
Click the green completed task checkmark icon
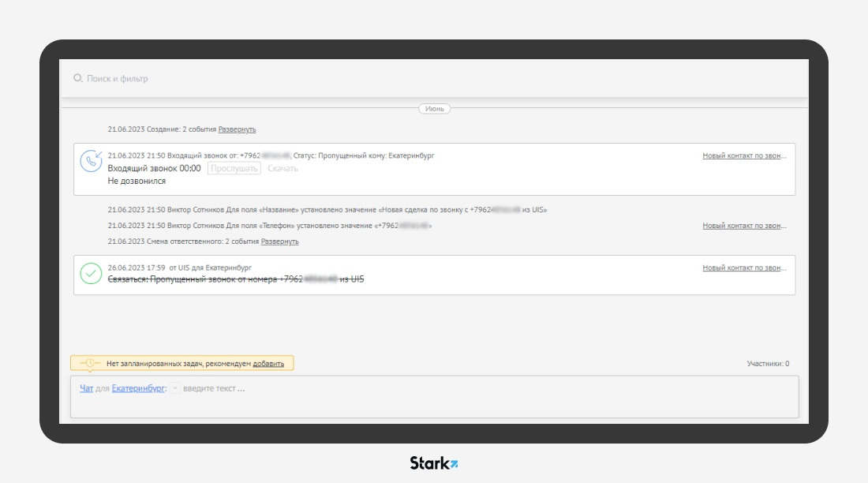(x=92, y=274)
